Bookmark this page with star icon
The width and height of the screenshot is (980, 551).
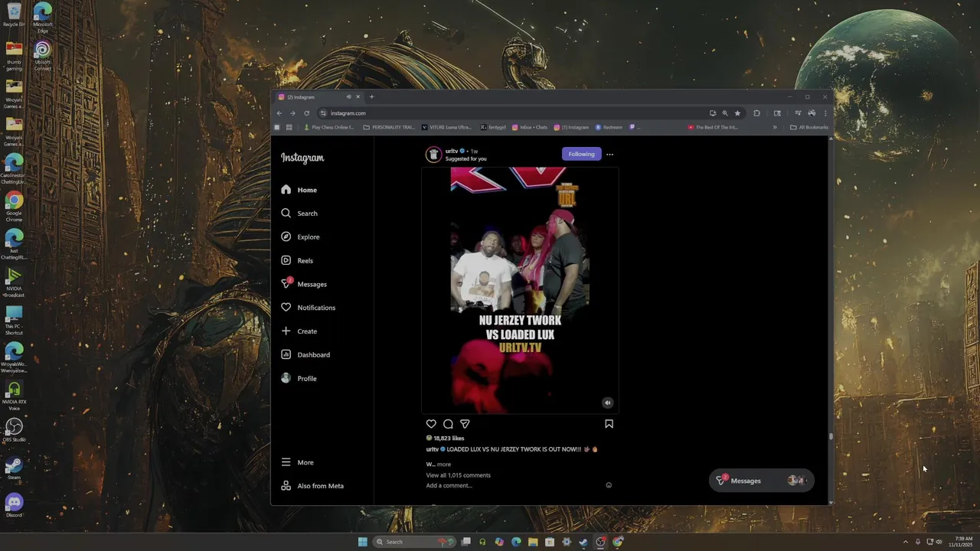[x=737, y=113]
